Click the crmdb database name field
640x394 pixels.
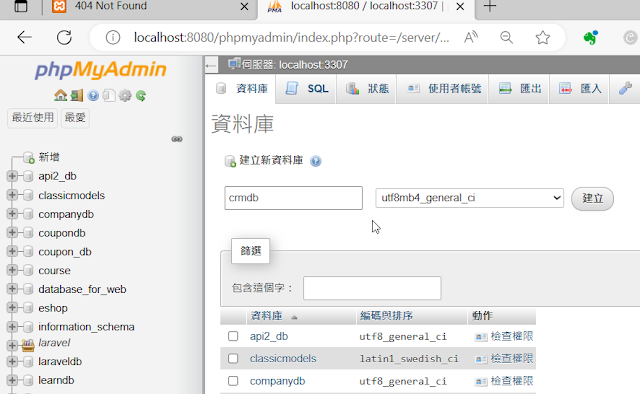coord(293,198)
